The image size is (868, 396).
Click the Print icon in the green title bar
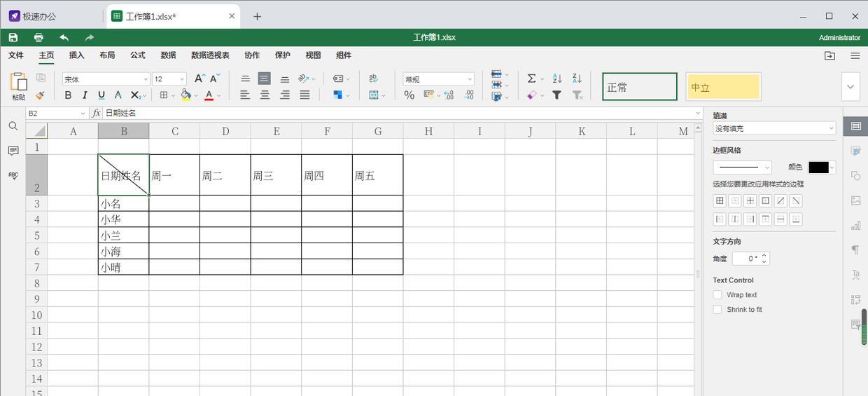tap(38, 37)
